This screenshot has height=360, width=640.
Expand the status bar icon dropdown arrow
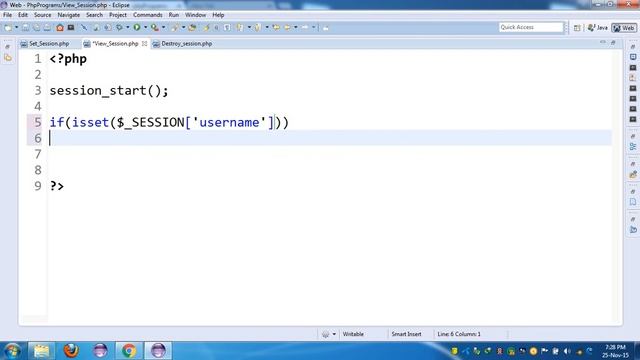pos(334,334)
